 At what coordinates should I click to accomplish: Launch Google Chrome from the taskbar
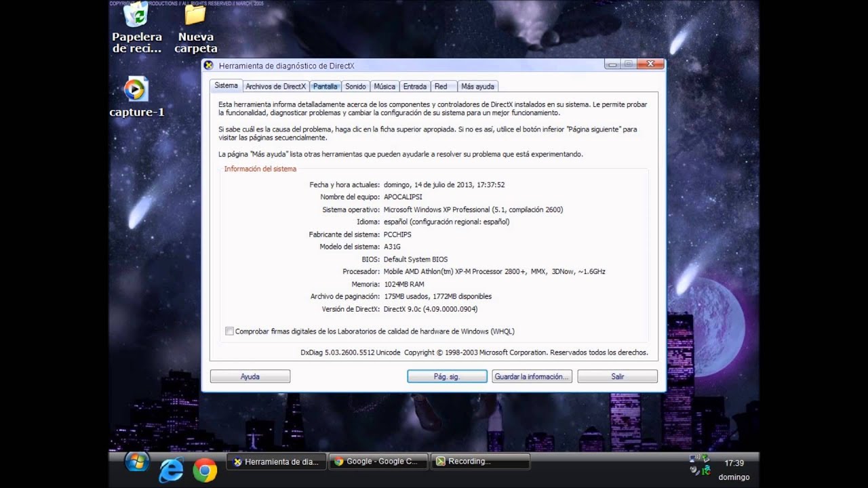click(x=205, y=470)
